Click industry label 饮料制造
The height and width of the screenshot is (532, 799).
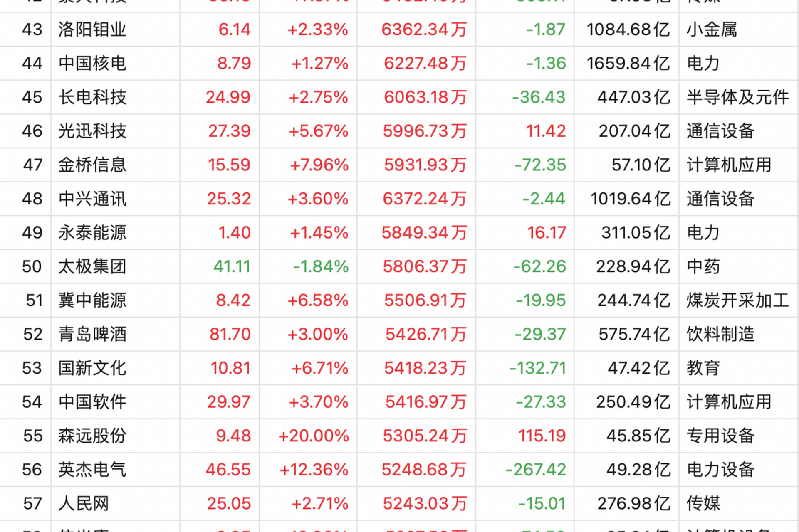click(720, 334)
